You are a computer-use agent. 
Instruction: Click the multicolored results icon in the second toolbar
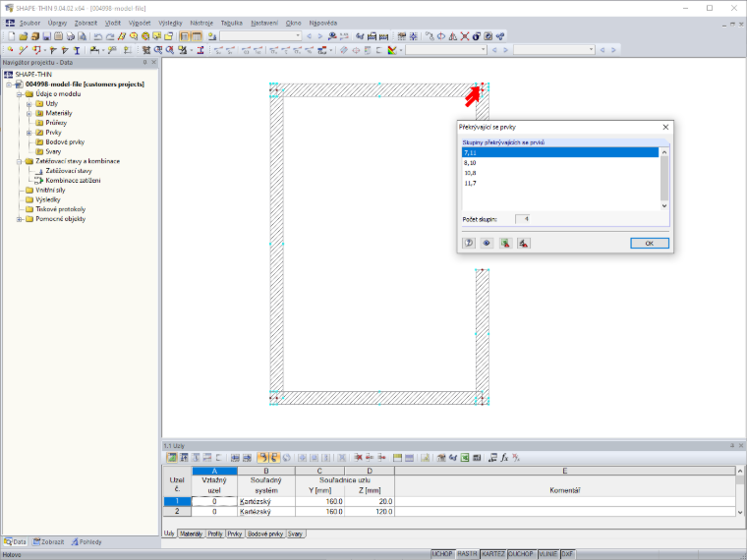click(392, 50)
